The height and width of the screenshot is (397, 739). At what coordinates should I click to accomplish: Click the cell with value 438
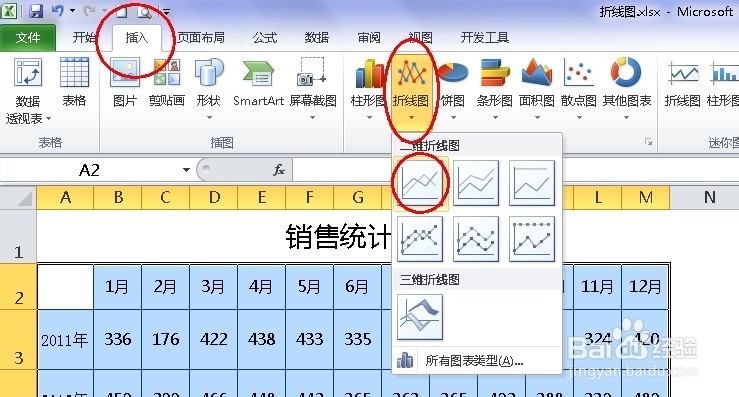click(x=262, y=339)
